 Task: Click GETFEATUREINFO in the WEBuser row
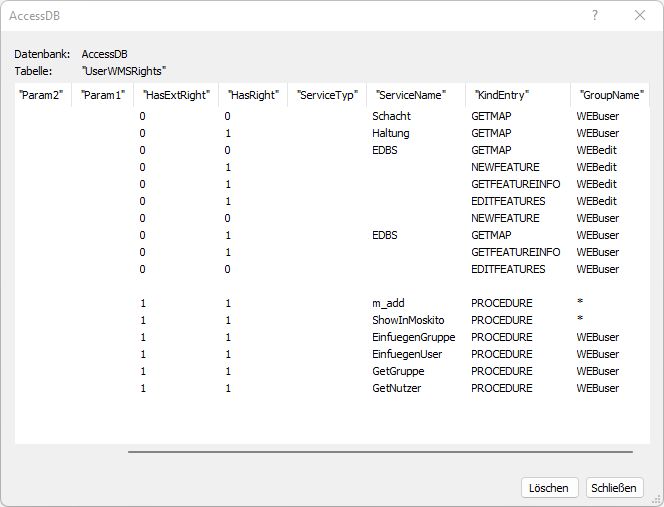tap(515, 252)
